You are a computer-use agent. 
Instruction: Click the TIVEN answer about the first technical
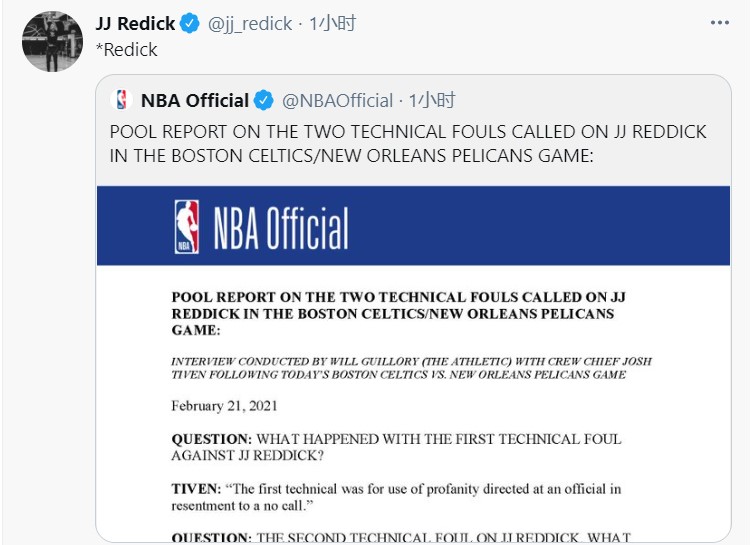pyautogui.click(x=396, y=496)
